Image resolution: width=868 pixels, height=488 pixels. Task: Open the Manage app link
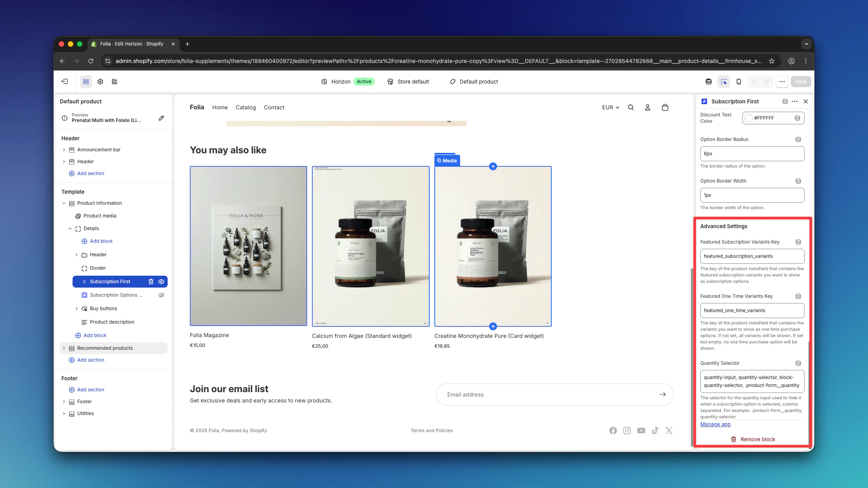pos(715,424)
